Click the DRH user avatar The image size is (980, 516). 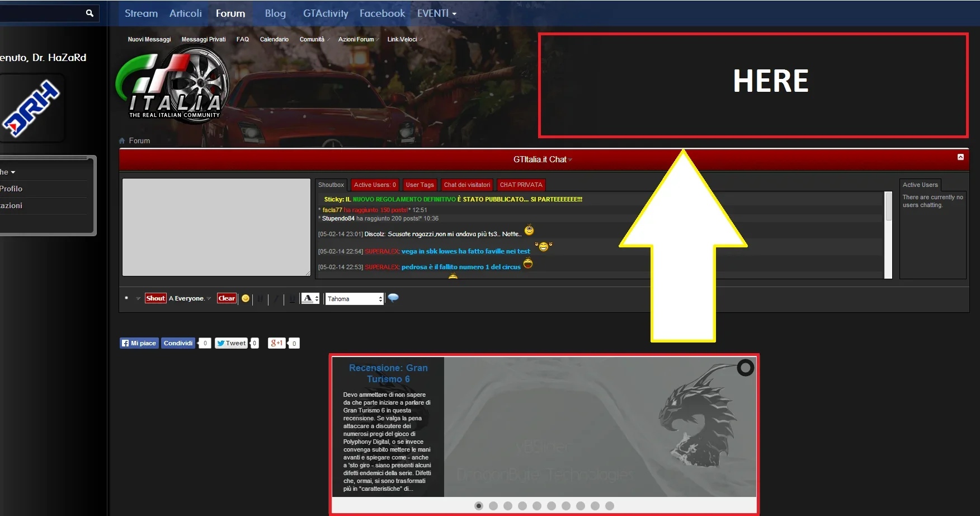32,108
